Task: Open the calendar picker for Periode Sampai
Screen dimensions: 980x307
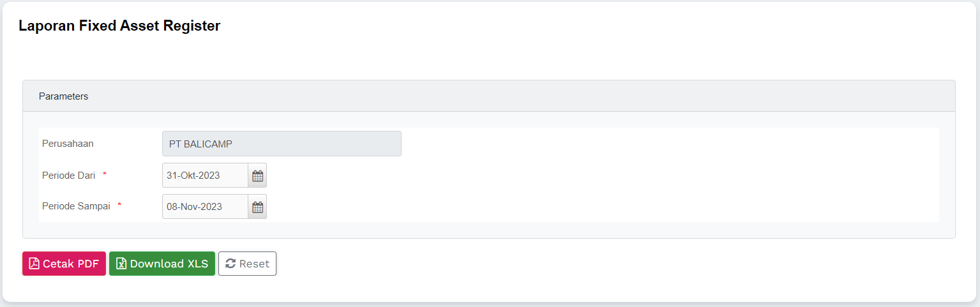Action: (257, 207)
